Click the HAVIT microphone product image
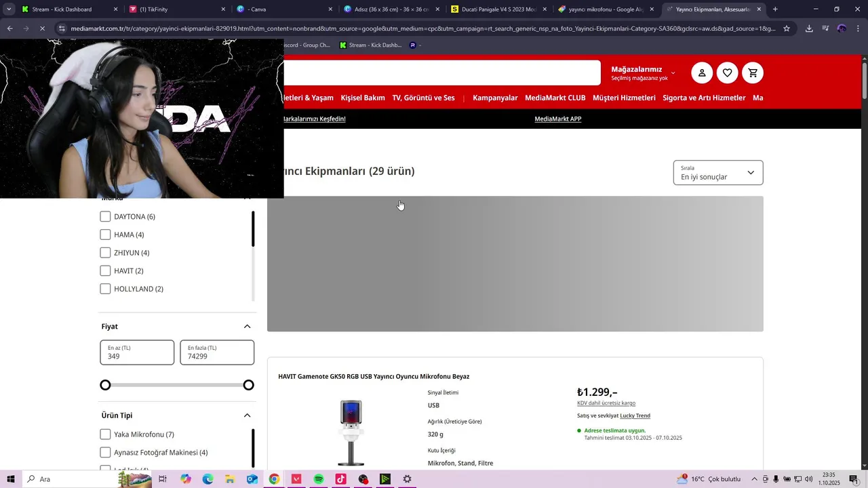 point(351,432)
